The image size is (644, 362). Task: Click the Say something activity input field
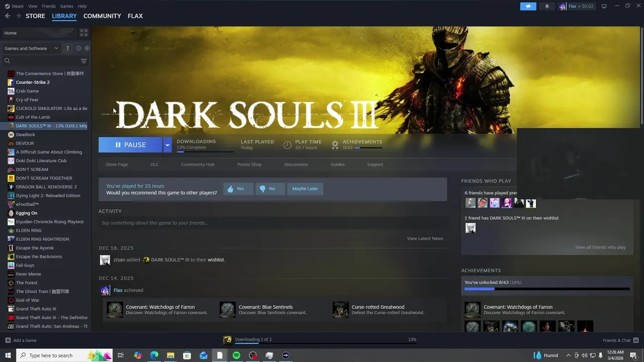tap(273, 223)
